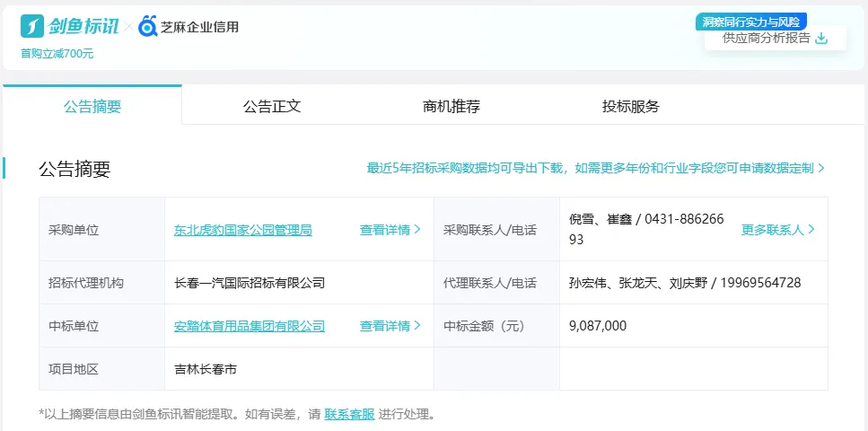868x431 pixels.
Task: Click the arrow after 数据定制 notice
Action: 821,168
